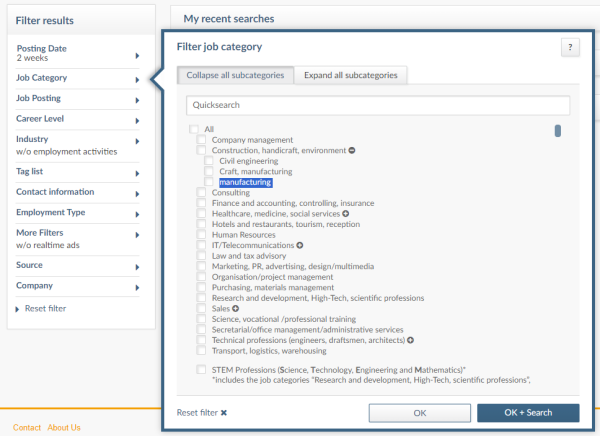
Task: Open the About Us link
Action: click(64, 427)
